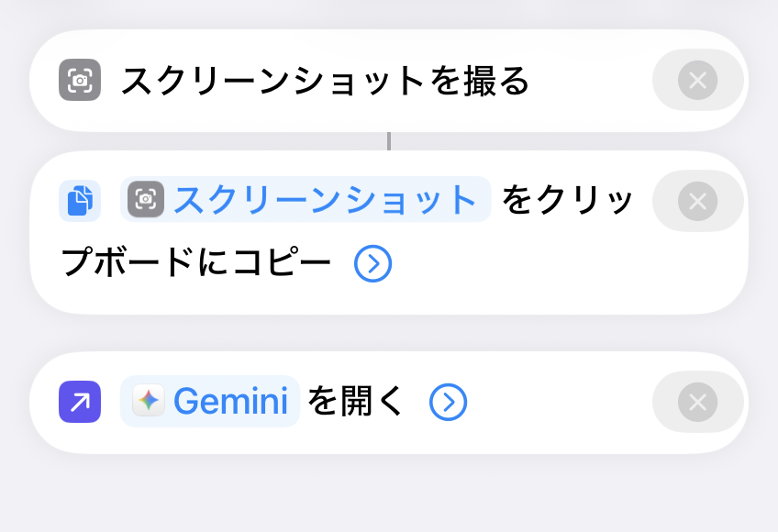Change the Gemini app parameter
This screenshot has width=778, height=532.
coord(229,402)
